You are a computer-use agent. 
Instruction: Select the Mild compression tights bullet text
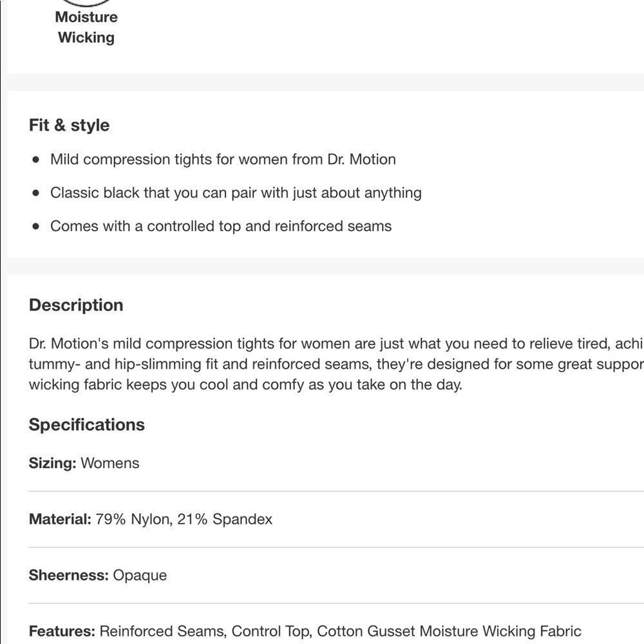tap(223, 159)
